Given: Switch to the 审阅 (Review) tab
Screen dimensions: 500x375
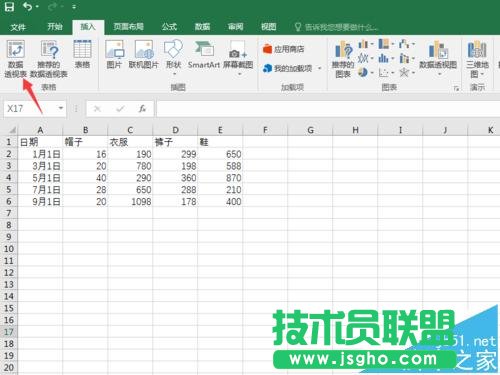Looking at the screenshot, I should [x=235, y=27].
